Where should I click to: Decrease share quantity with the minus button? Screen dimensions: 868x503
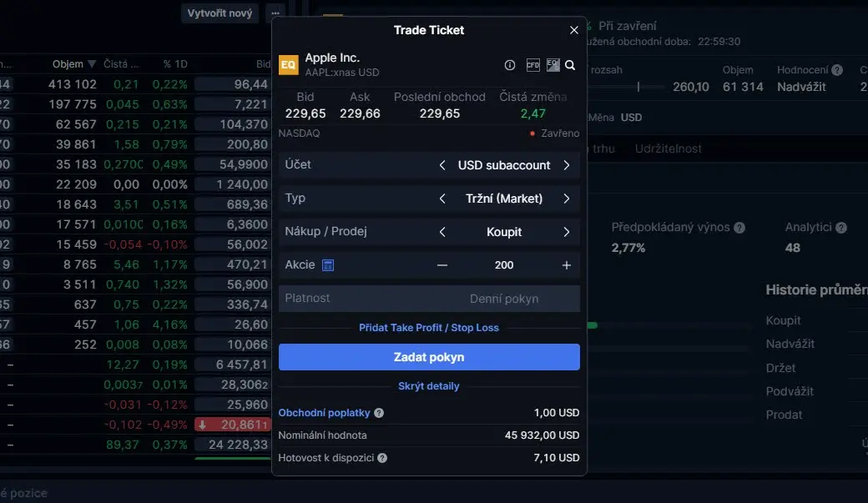[x=442, y=265]
